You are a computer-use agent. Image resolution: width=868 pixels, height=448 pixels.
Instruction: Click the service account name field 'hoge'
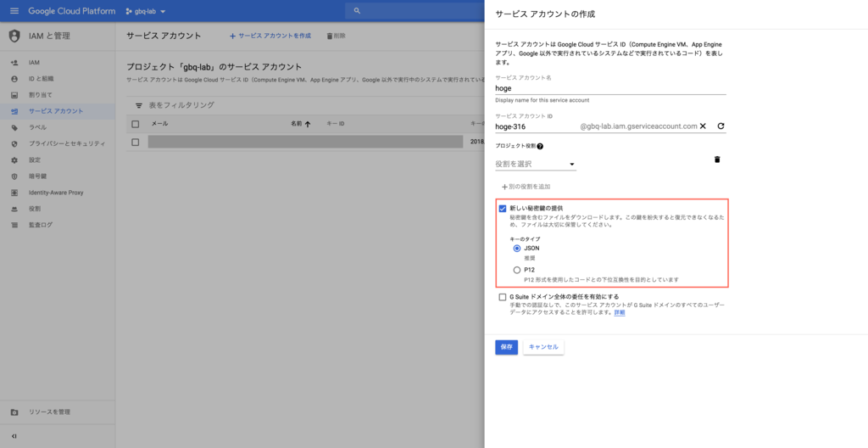pos(610,88)
